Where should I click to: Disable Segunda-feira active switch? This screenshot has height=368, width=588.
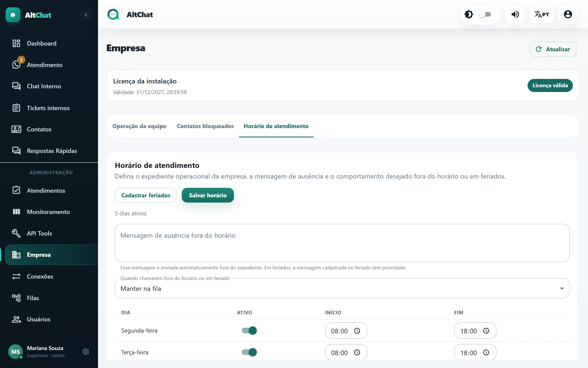tap(249, 331)
